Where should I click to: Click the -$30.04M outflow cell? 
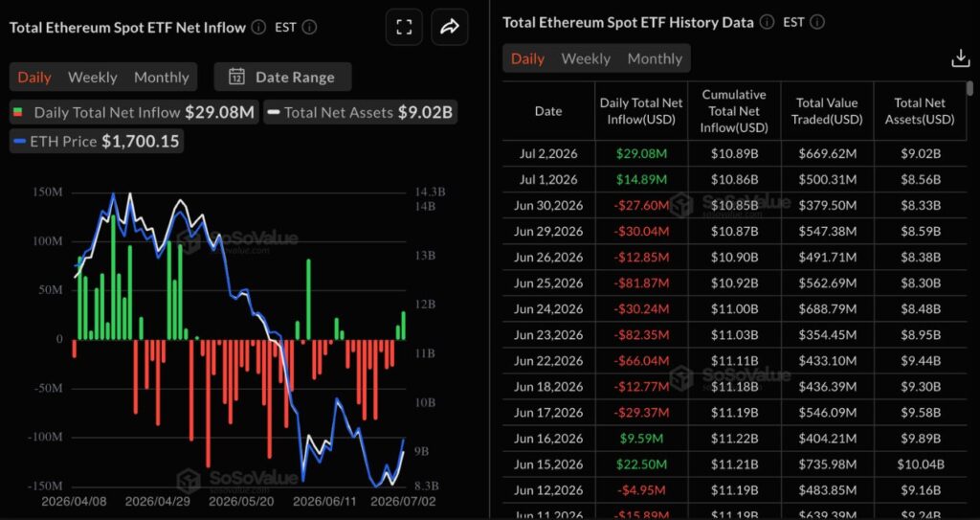point(641,231)
